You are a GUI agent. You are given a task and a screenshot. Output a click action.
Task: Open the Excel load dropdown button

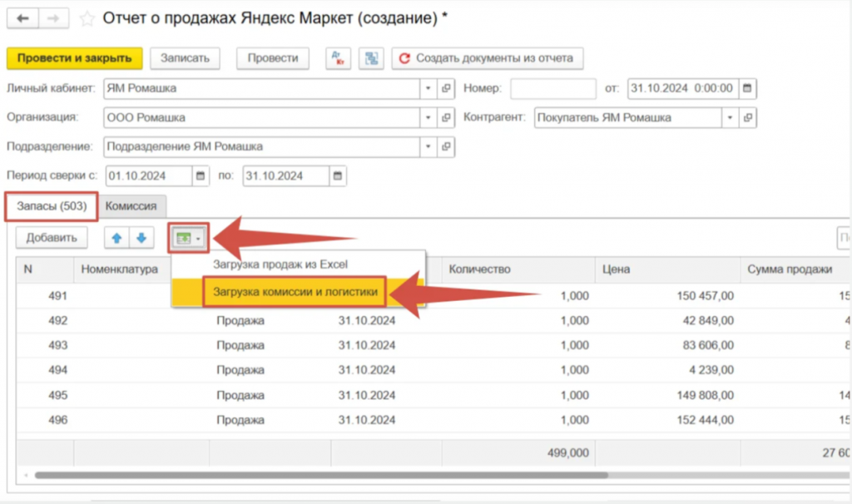188,238
